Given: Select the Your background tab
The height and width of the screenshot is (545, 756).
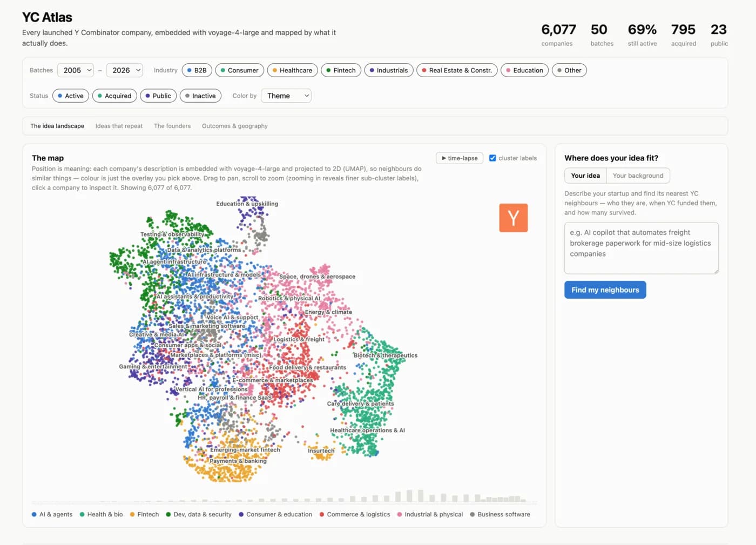Looking at the screenshot, I should (638, 176).
